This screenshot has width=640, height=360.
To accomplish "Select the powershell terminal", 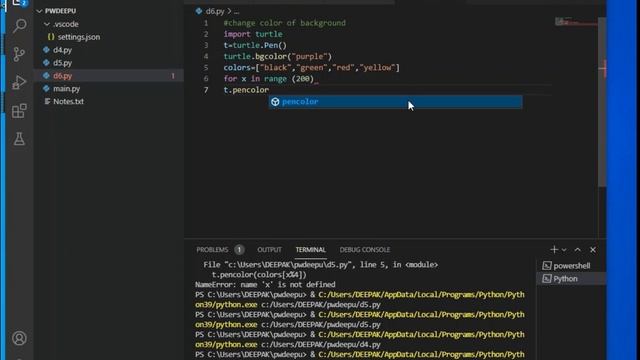I will click(571, 266).
